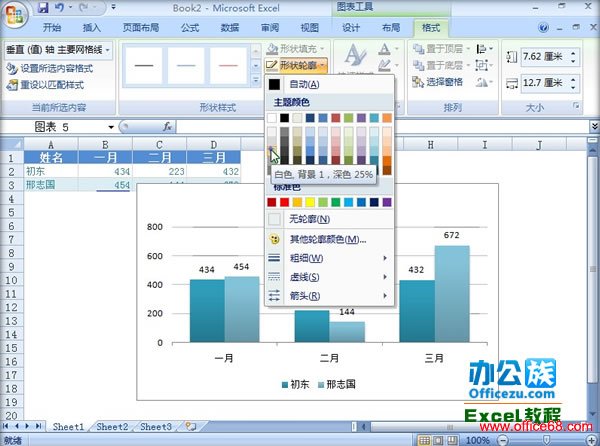Click 重设以匹配样式 button
Viewport: 600px width, 446px height.
pos(45,85)
